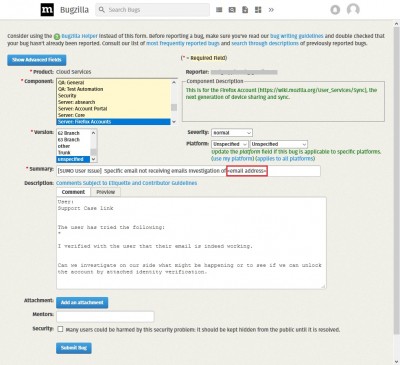Image resolution: width=400 pixels, height=365 pixels.
Task: Open the advanced search icon in header
Action: tap(232, 10)
